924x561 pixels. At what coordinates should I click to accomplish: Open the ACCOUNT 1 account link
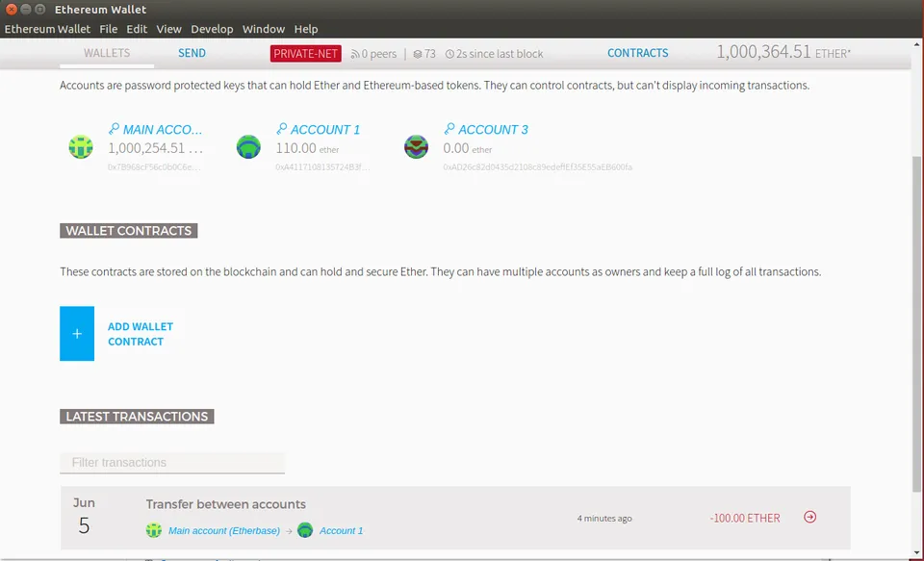(325, 130)
